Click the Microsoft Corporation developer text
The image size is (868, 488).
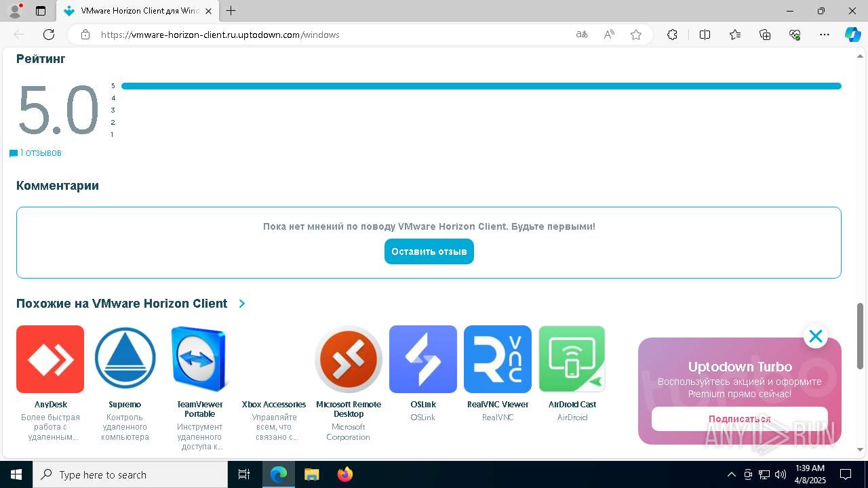tap(348, 432)
